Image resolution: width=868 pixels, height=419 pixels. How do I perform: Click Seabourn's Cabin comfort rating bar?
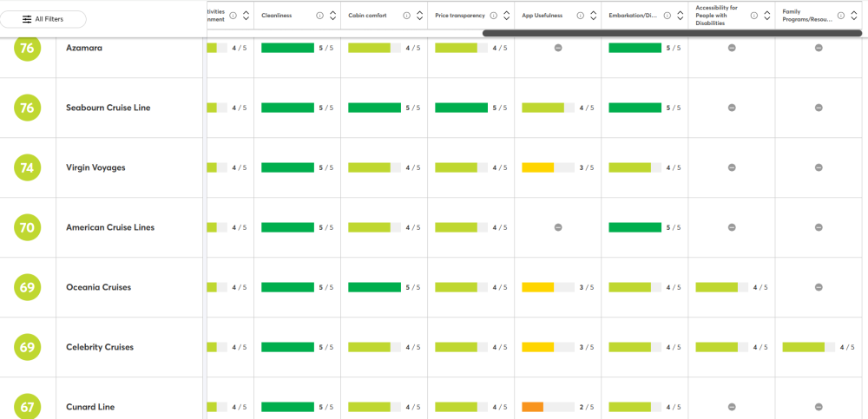pyautogui.click(x=374, y=108)
